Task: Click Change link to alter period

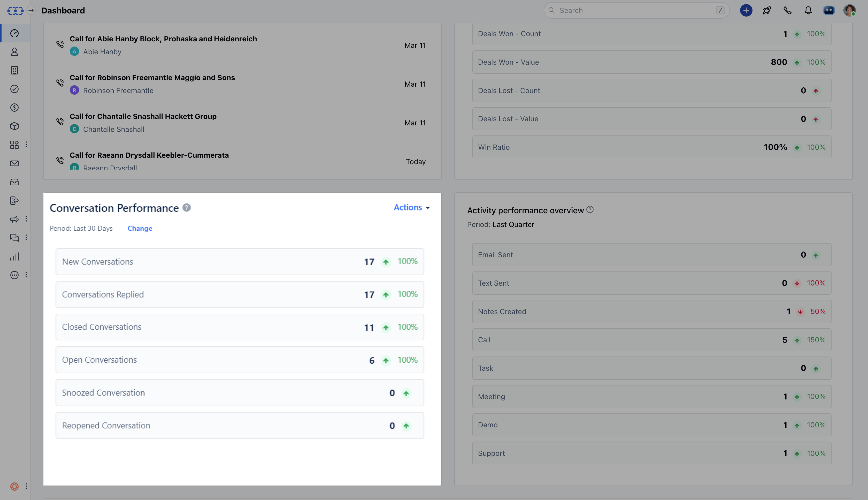Action: (x=140, y=228)
